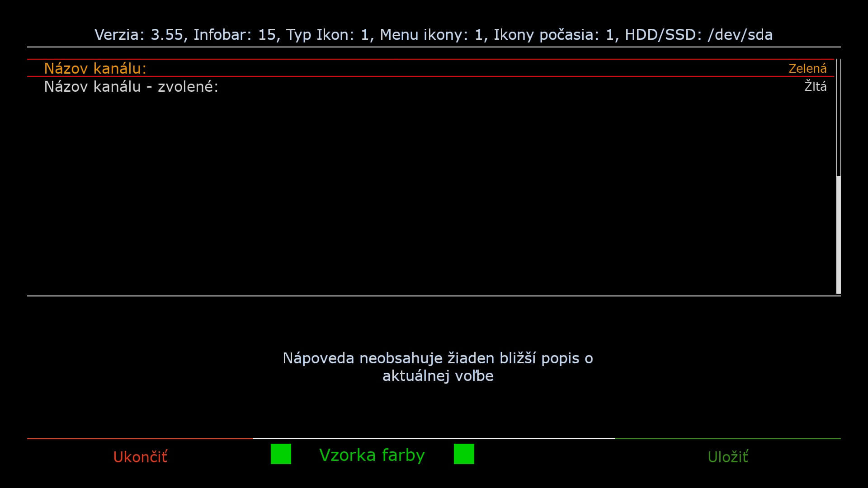868x488 pixels.
Task: Click 'HDD/SSD: /dev/sda' in the header
Action: pos(698,35)
